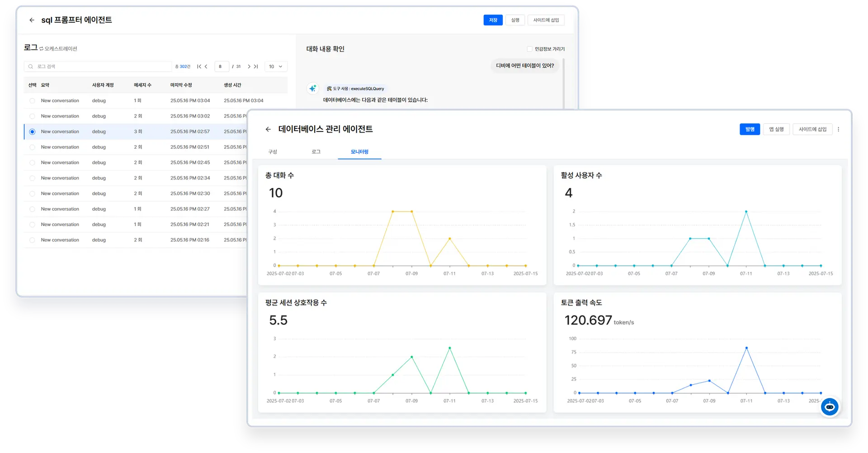
Task: Click the executeSQLQuery tool usage icon
Action: 329,89
